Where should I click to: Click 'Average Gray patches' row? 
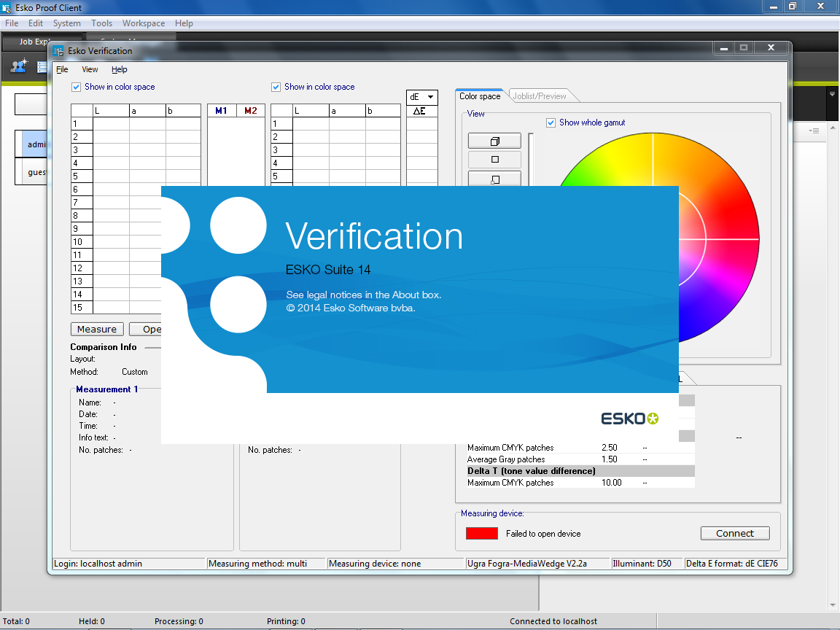click(x=580, y=459)
